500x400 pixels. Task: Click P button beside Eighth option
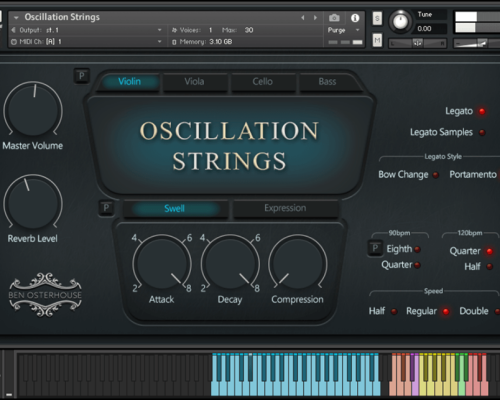(x=375, y=248)
